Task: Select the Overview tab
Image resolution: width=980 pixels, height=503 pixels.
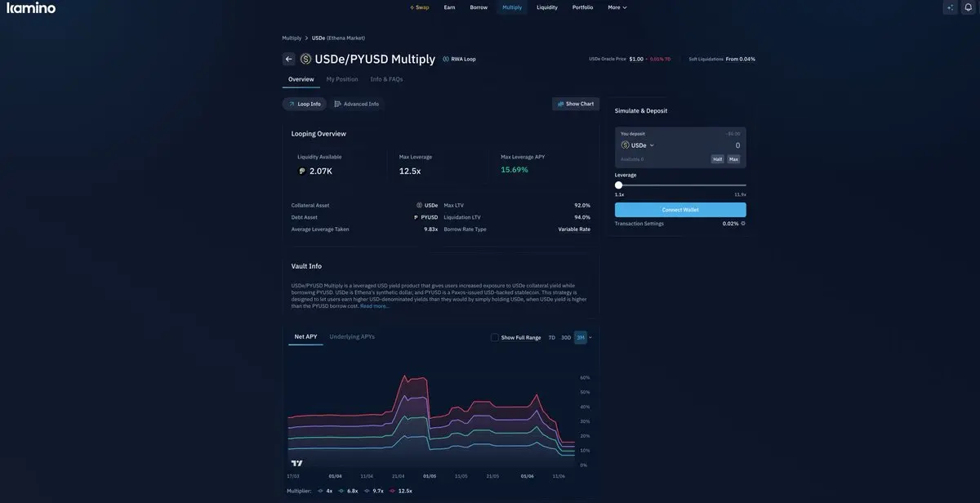Action: point(301,79)
